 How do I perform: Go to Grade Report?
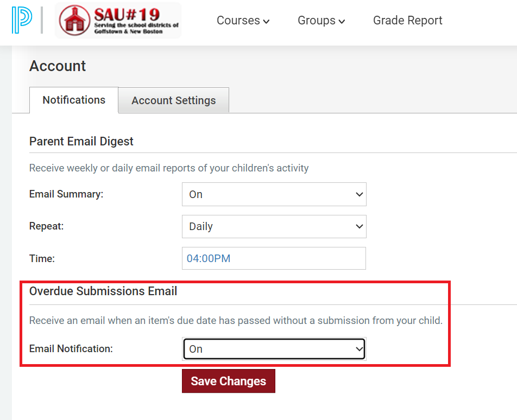pos(407,21)
